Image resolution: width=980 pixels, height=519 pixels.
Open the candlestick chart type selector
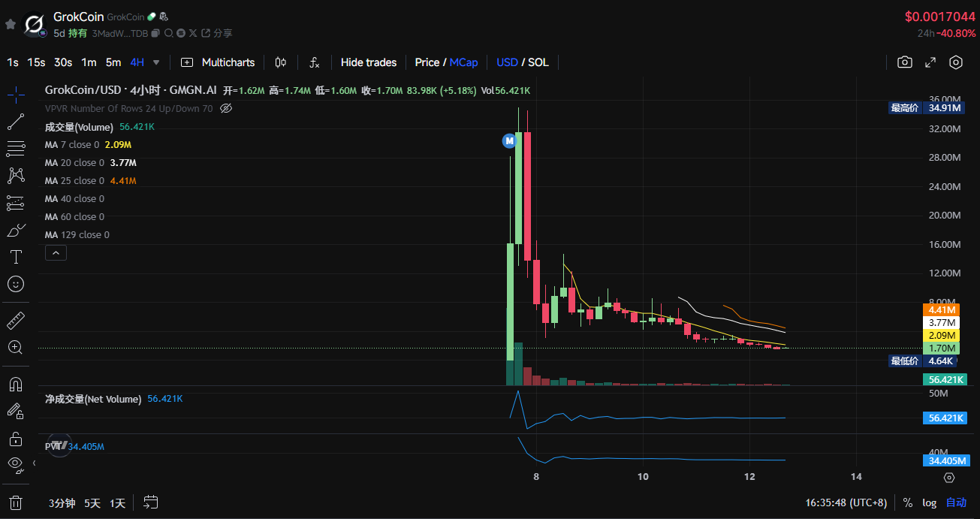point(281,62)
